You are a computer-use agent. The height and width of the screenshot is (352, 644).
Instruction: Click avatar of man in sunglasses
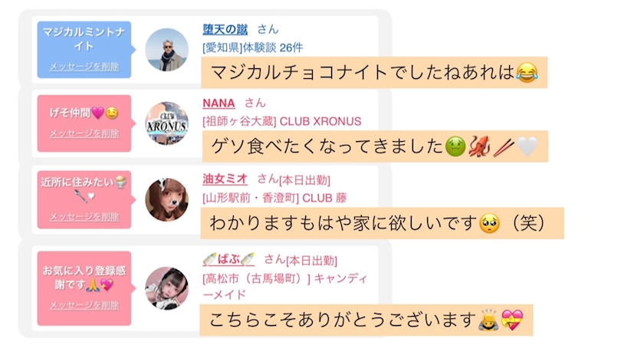(167, 50)
